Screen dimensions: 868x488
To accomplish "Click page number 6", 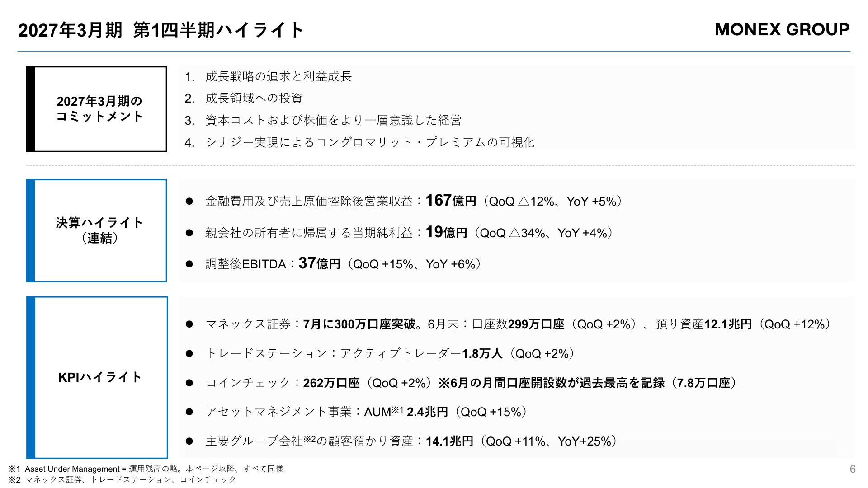I will [853, 469].
